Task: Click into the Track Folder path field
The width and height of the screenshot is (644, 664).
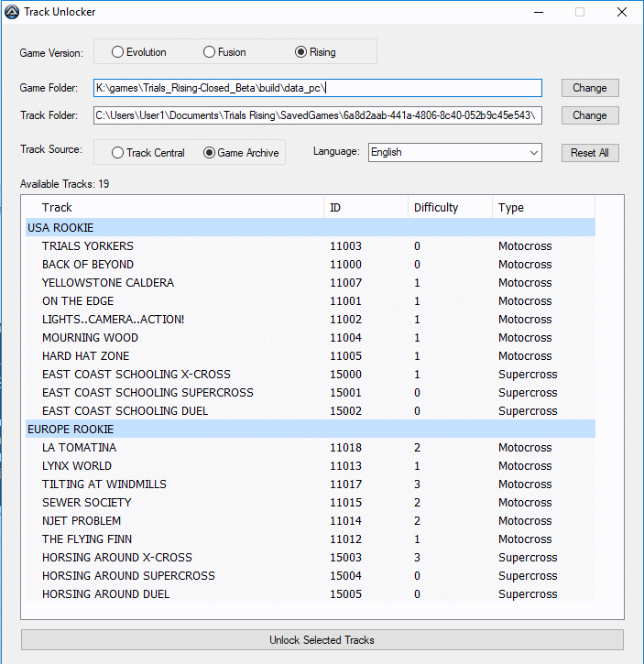Action: [x=317, y=115]
